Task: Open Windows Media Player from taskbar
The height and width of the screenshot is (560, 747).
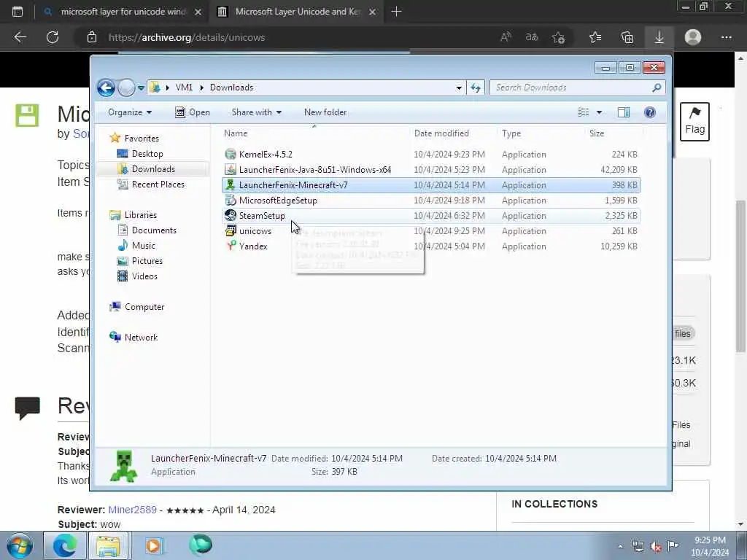Action: click(153, 545)
